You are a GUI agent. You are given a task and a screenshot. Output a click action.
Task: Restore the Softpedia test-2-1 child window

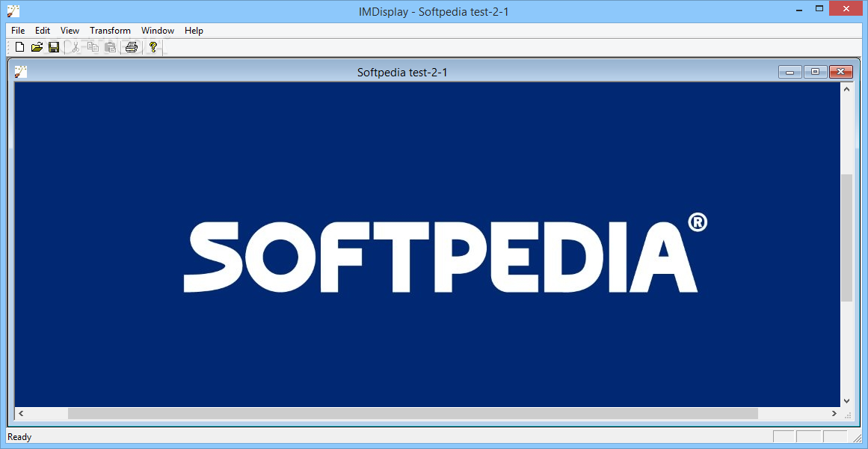click(x=815, y=72)
